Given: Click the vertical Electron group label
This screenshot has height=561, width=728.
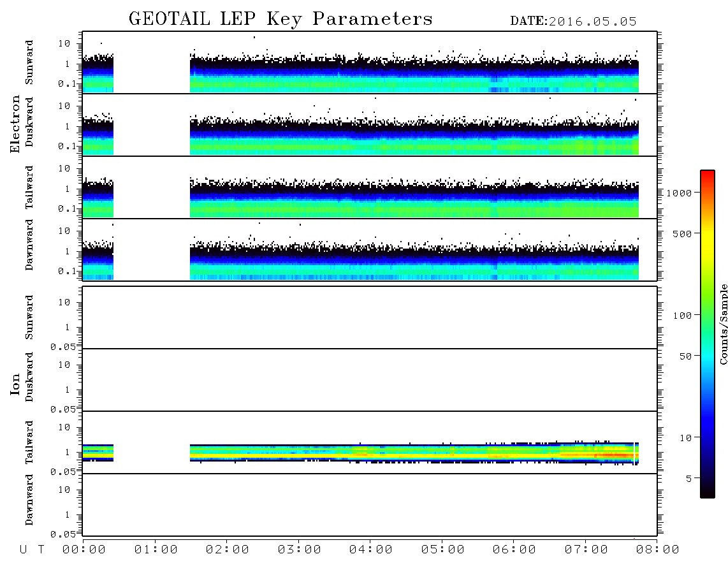Looking at the screenshot, I should (x=15, y=124).
